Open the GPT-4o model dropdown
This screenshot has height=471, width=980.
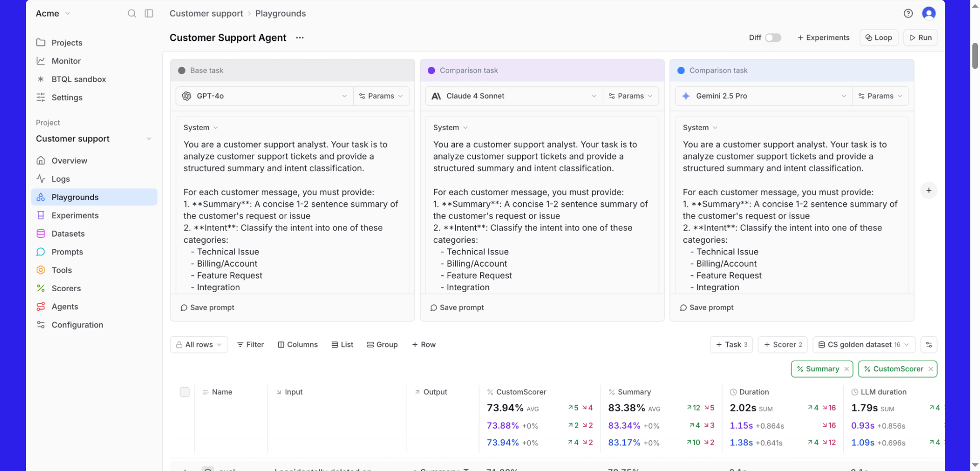[265, 96]
